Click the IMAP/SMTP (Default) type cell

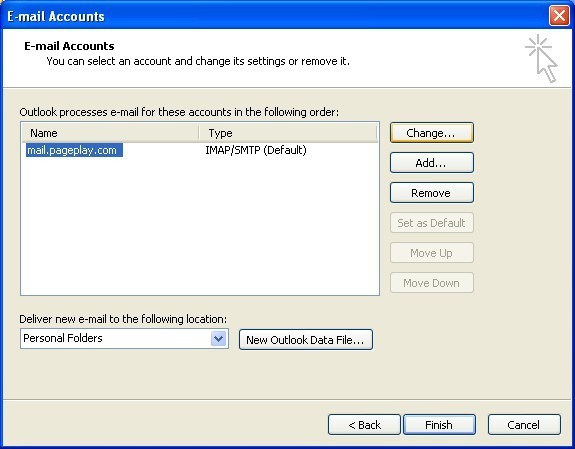click(x=256, y=150)
